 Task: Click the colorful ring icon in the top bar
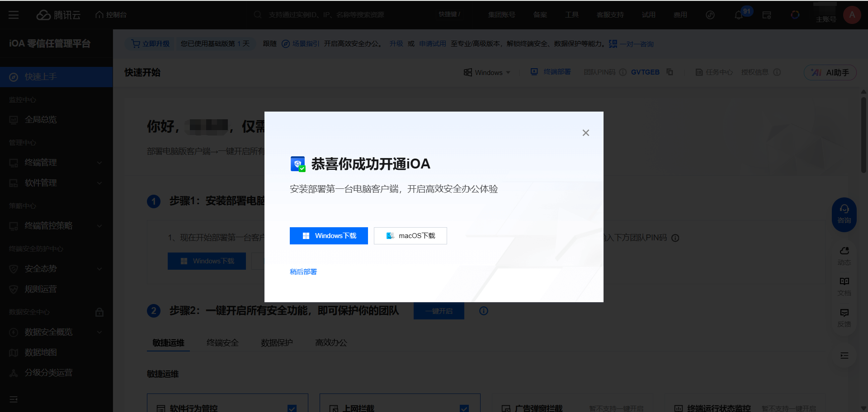click(795, 15)
